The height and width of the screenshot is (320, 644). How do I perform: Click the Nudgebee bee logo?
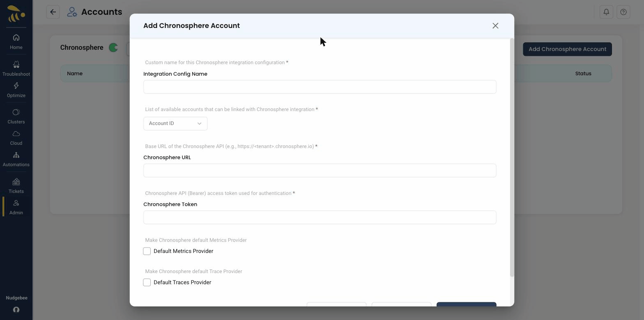point(16,14)
